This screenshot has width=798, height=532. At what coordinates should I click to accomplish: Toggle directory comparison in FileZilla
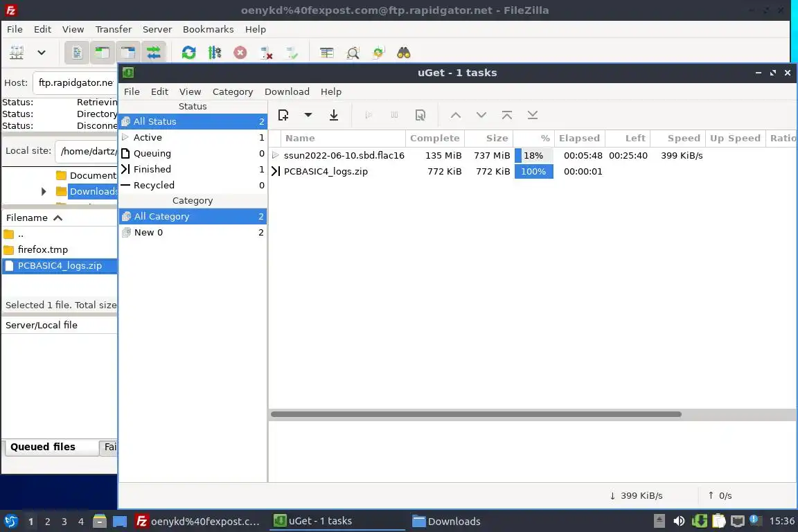(x=353, y=53)
